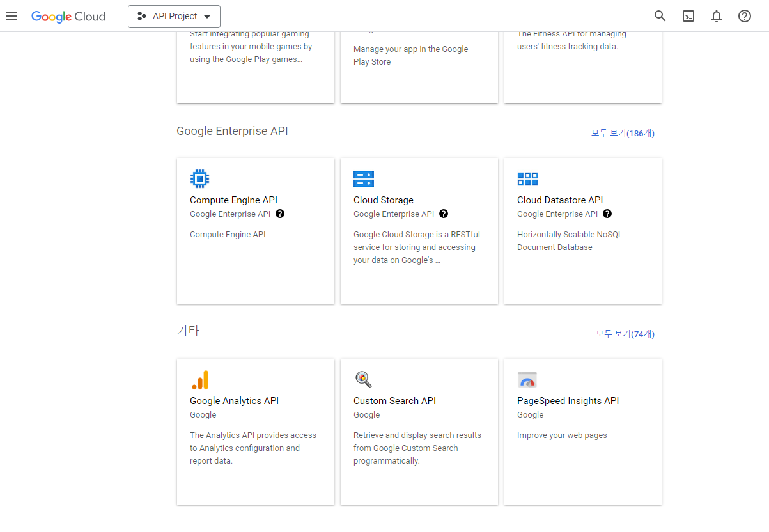The width and height of the screenshot is (769, 532).
Task: Open Cloud Datastore API title
Action: click(560, 200)
